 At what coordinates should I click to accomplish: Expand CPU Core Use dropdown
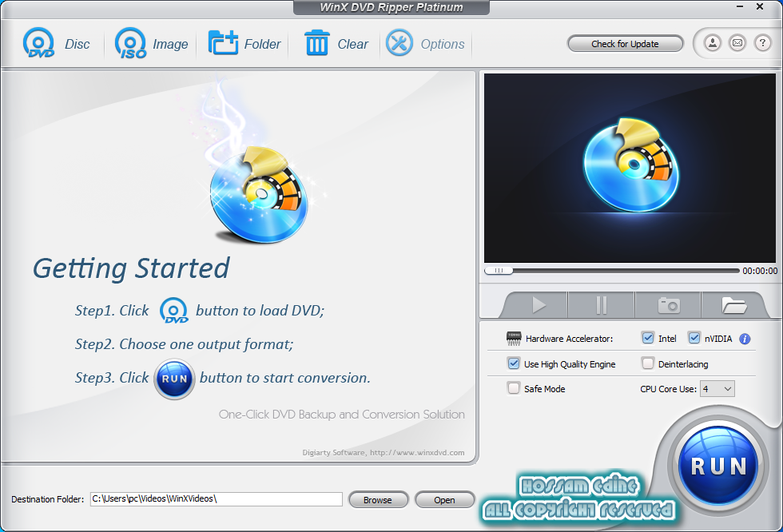pos(717,389)
